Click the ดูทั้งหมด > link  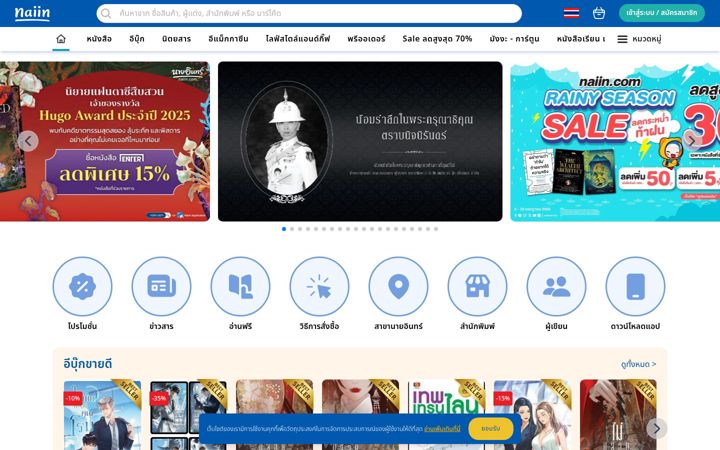pyautogui.click(x=638, y=364)
